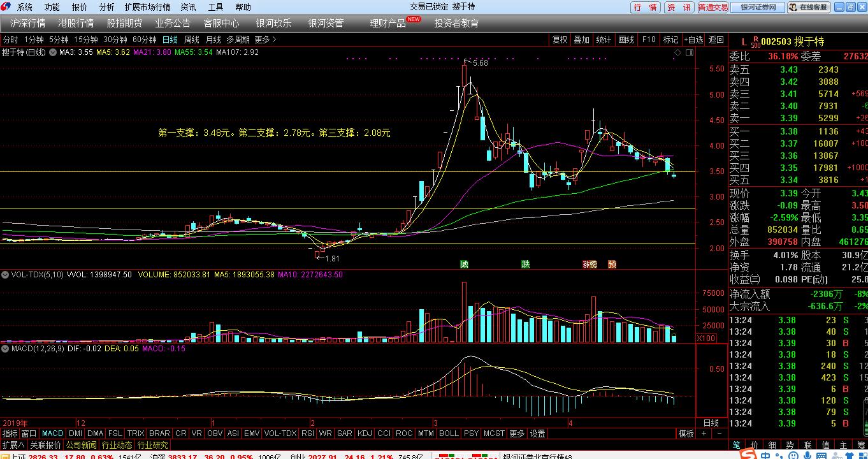
Task: Open 普通交易 trading button
Action: (x=712, y=7)
